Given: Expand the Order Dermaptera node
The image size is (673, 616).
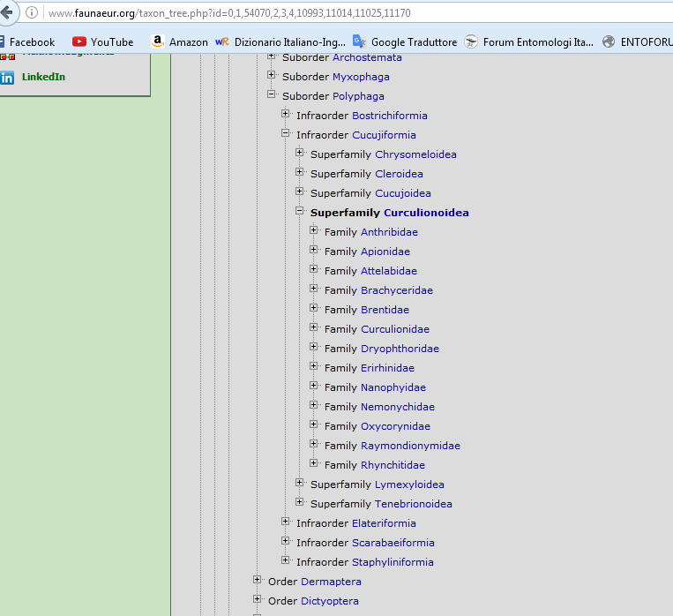Looking at the screenshot, I should tap(258, 581).
